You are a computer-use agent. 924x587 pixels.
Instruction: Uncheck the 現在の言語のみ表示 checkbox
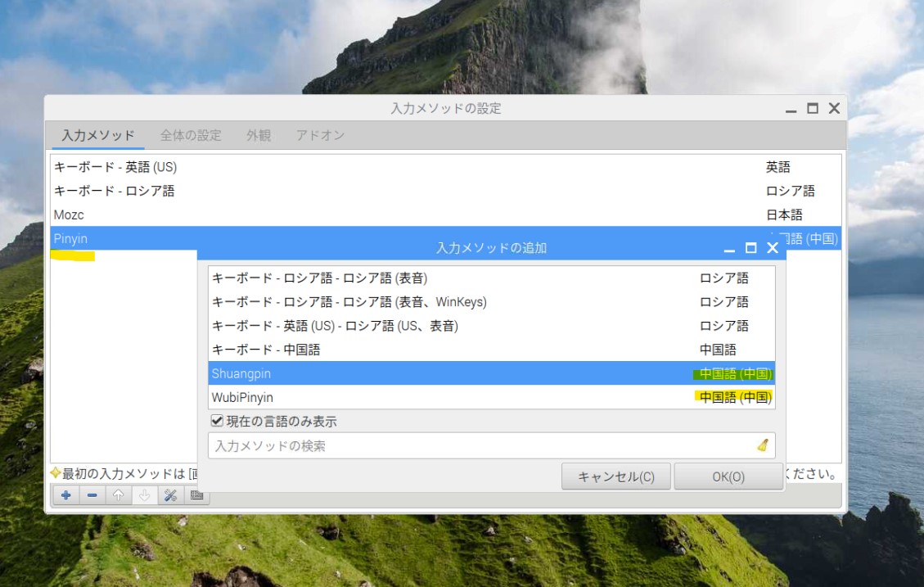pyautogui.click(x=218, y=422)
